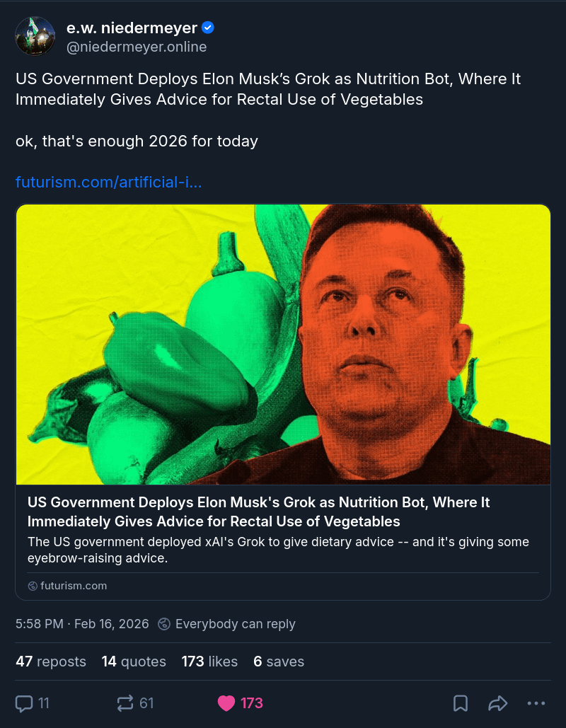View the 47 reposts list
The width and height of the screenshot is (566, 728).
point(51,661)
